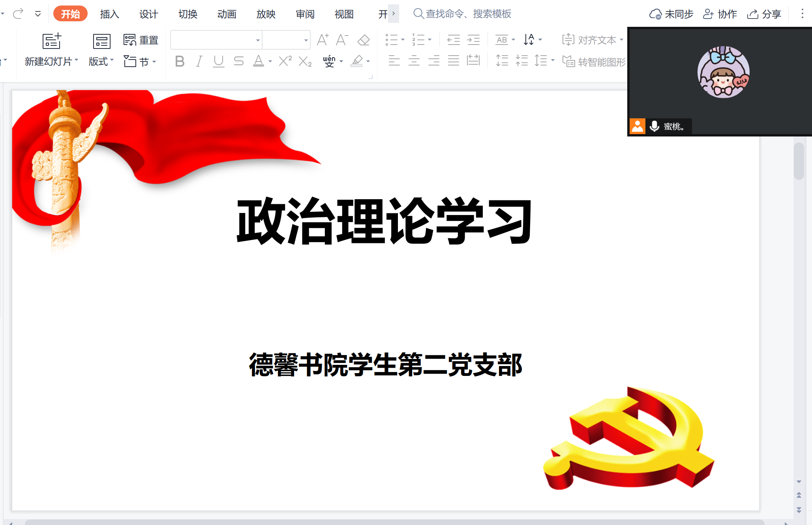Click the center align paragraph icon
This screenshot has height=525, width=812.
click(414, 61)
